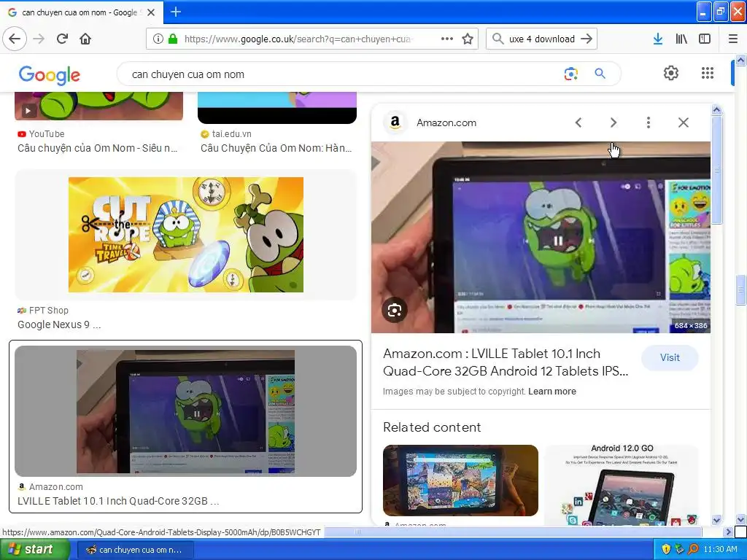
Task: Click the page scrollbar down arrow
Action: coord(740,519)
